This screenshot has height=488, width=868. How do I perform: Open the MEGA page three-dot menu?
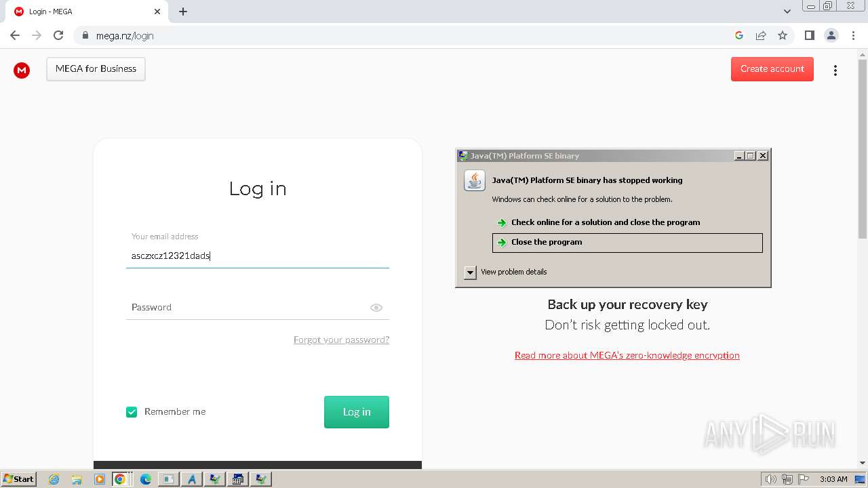point(835,70)
